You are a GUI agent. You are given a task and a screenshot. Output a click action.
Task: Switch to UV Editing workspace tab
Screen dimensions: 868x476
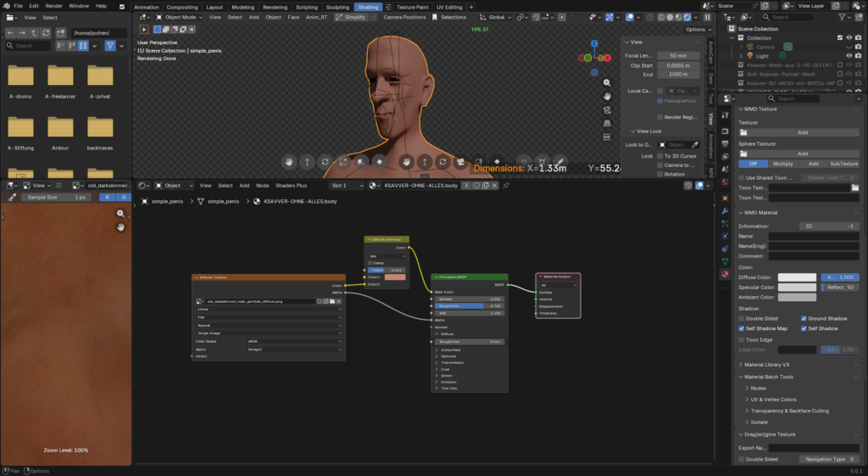pyautogui.click(x=449, y=7)
